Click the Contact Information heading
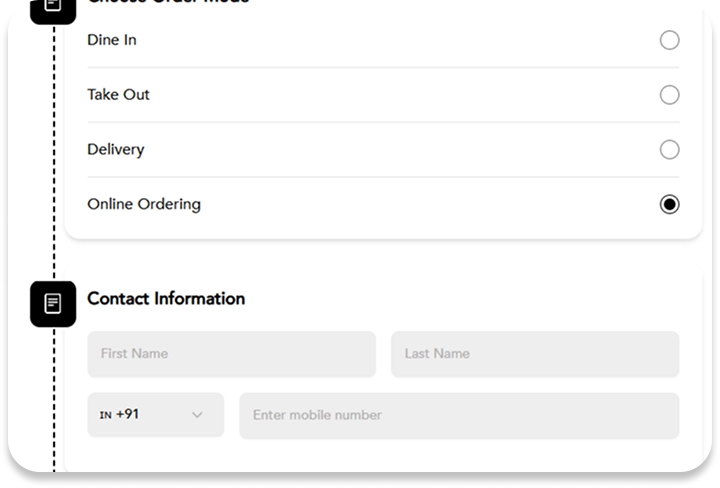 click(x=166, y=298)
